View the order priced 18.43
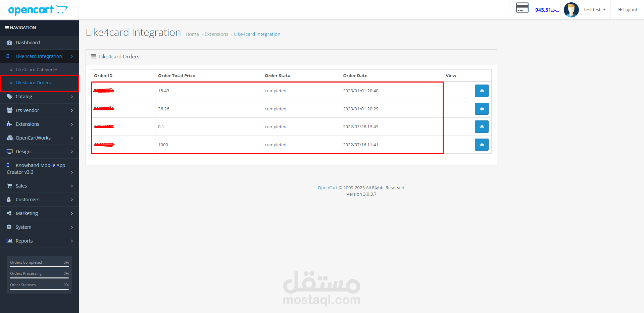The height and width of the screenshot is (313, 644). coord(482,91)
